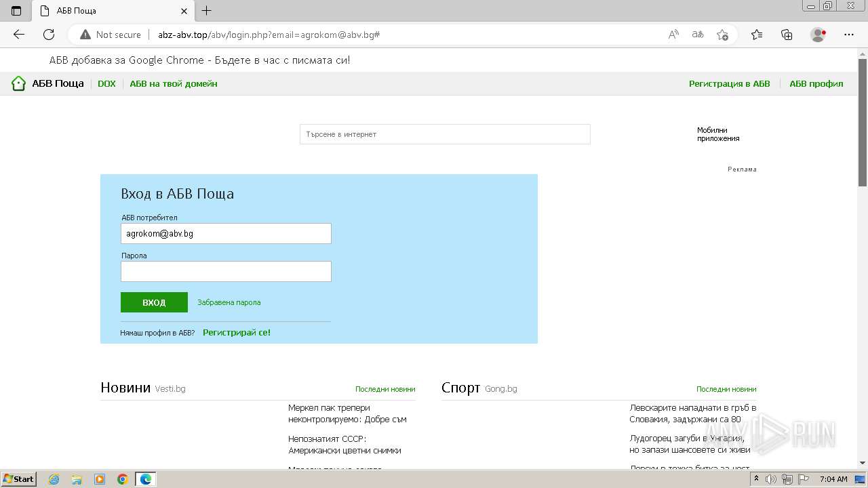This screenshot has width=868, height=488.
Task: Open Edge Settings and more menu
Action: 849,35
